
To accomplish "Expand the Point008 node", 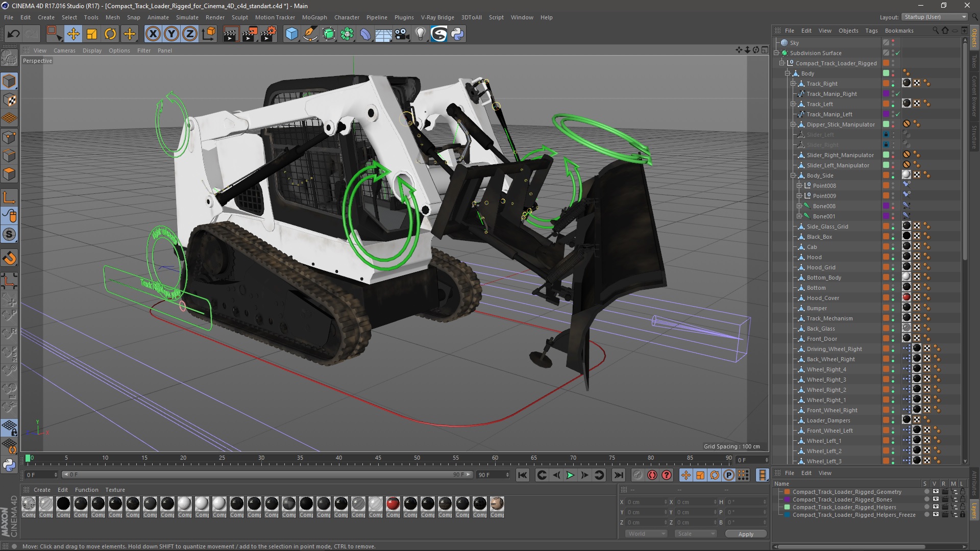I will (x=799, y=186).
